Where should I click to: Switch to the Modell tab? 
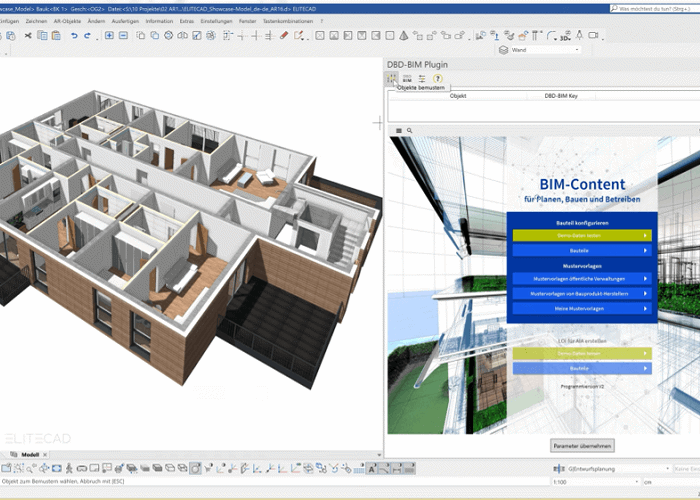pos(30,454)
